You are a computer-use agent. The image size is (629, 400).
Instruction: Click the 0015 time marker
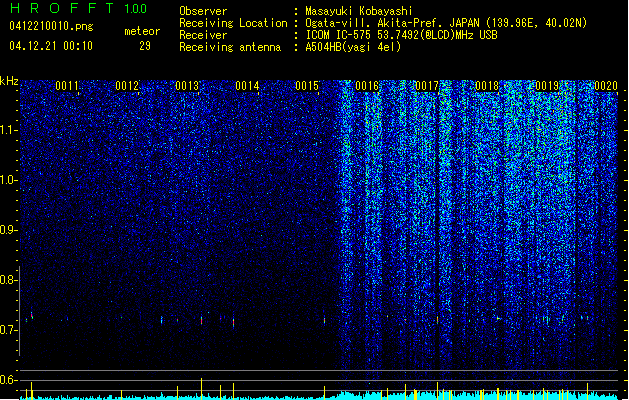point(307,86)
